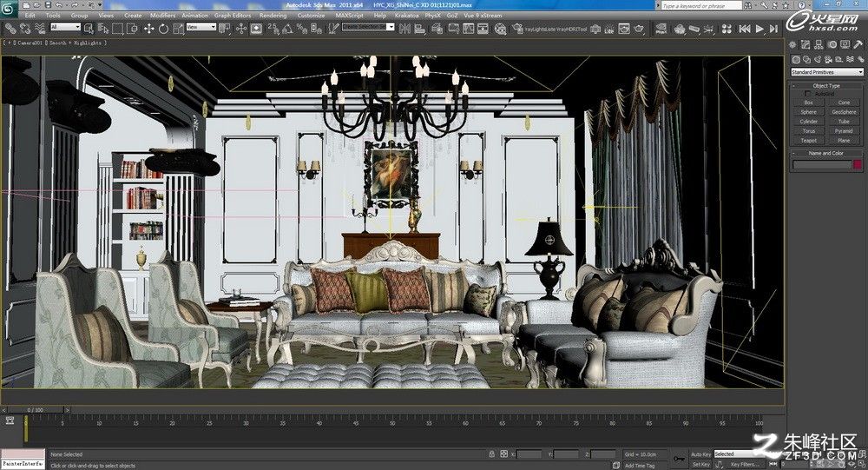Click the Unlink Selection tool
This screenshot has width=868, height=470.
click(25, 28)
